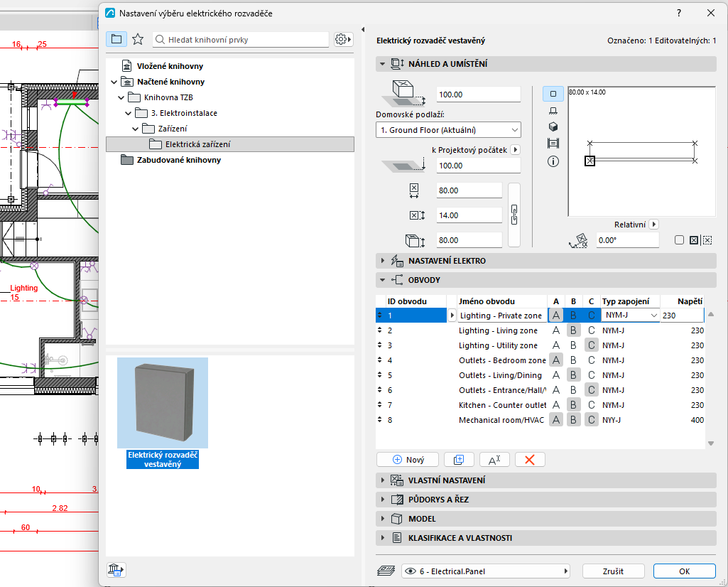Toggle phase A for Lighting - Living zone
This screenshot has height=587, width=728.
click(x=555, y=330)
